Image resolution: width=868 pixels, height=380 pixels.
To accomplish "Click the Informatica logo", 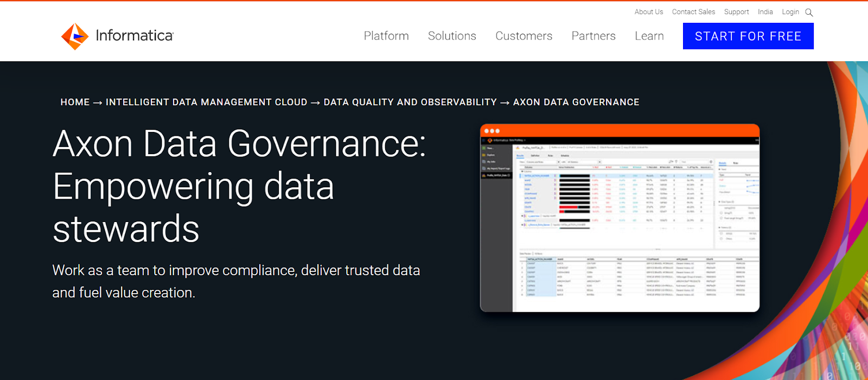I will pos(117,36).
